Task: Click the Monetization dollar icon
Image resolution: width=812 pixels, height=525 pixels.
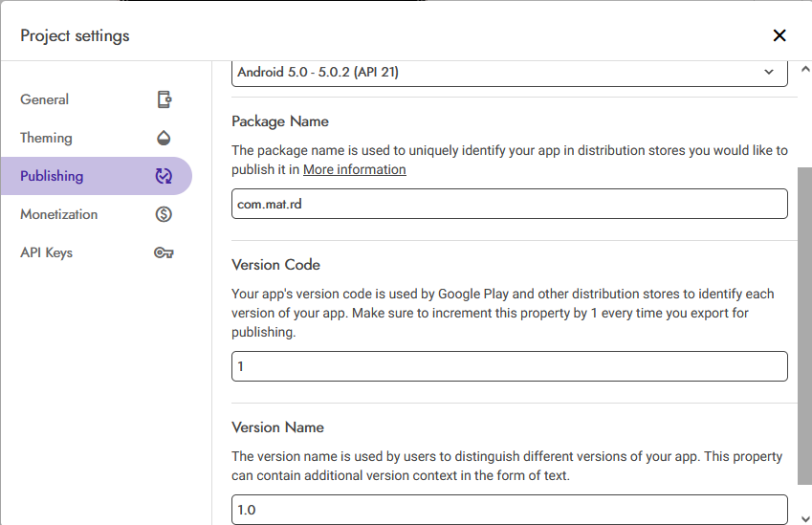Action: click(164, 214)
